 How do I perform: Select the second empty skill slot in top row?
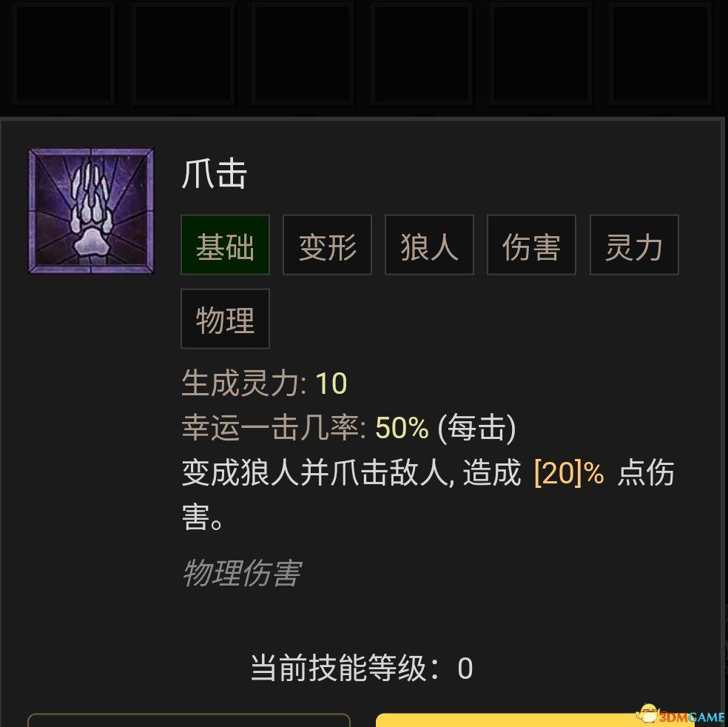(183, 53)
